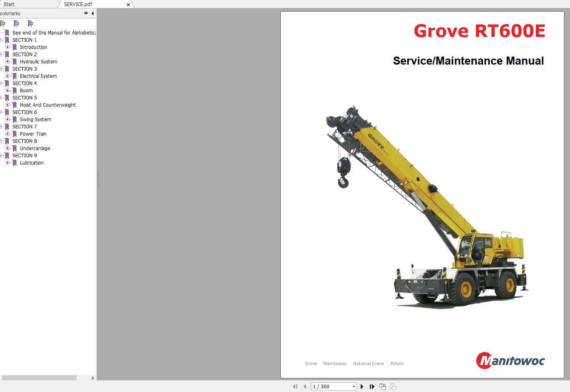This screenshot has width=570, height=392.
Task: Click the bookmarks panel horizontal scrollbar
Action: 39,378
